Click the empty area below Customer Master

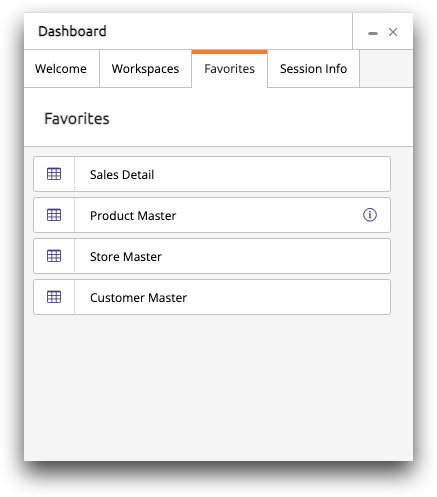218,387
